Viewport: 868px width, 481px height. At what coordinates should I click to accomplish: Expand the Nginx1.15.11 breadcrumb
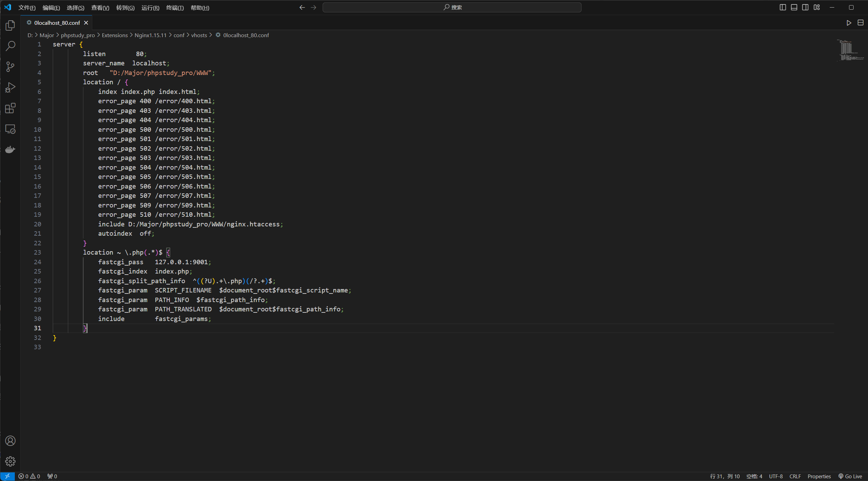coord(150,35)
